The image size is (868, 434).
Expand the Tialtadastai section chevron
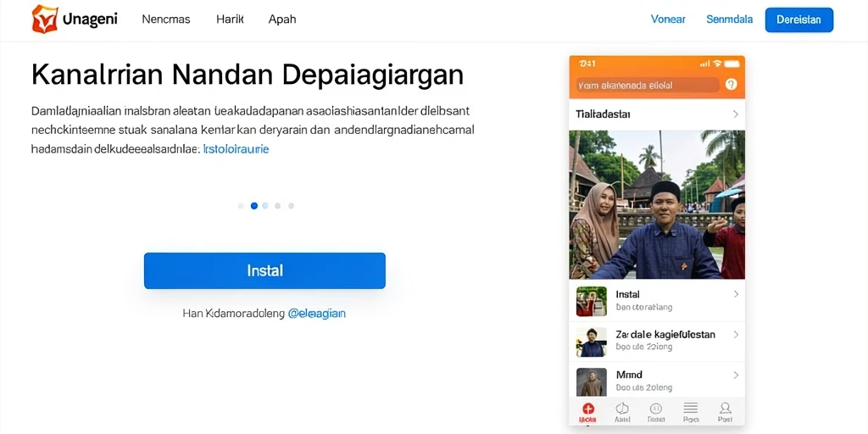[x=736, y=114]
